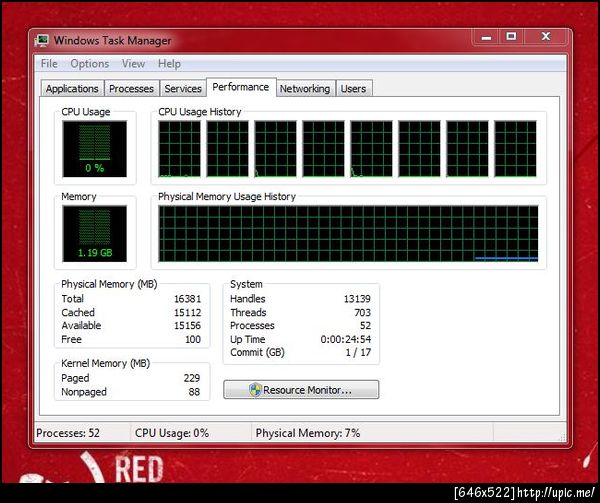Click the Free value 100
The image size is (600, 503).
coord(193,339)
